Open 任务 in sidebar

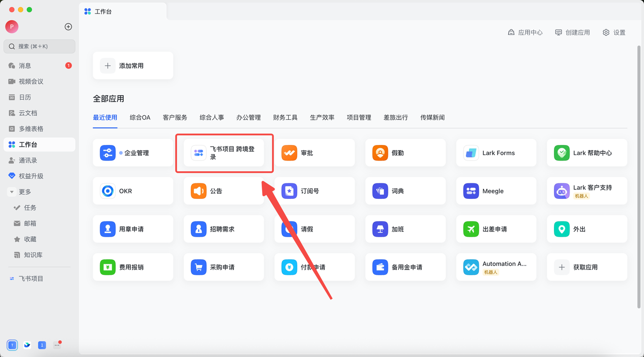39,207
